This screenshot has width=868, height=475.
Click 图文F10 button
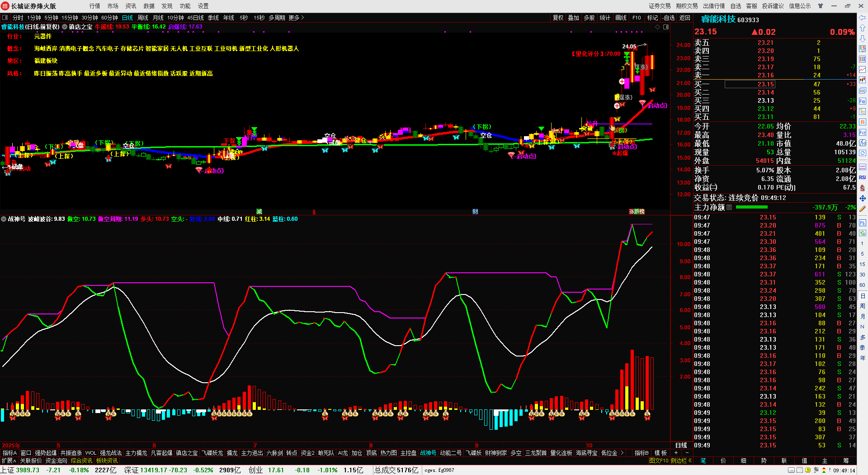pos(659,461)
